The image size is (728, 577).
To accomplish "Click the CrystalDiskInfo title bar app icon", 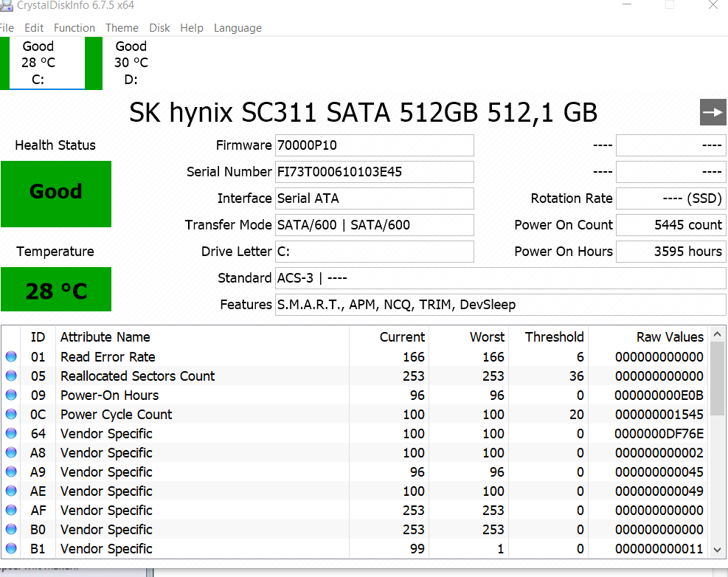I will [x=6, y=6].
